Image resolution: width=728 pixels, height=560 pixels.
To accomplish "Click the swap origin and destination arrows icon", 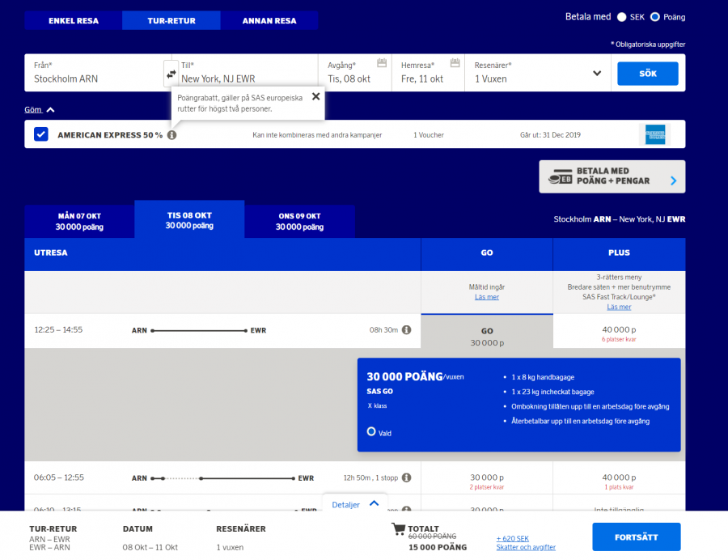I will coord(171,74).
